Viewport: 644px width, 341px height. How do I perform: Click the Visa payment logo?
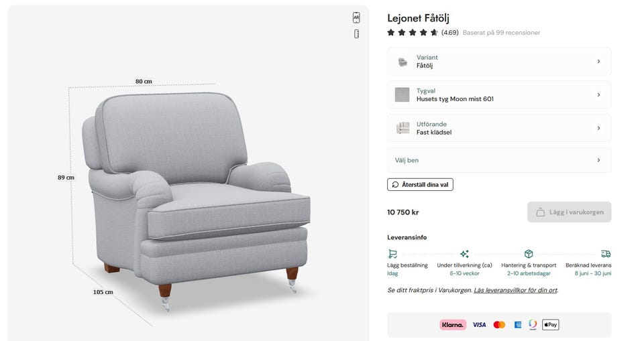(479, 325)
